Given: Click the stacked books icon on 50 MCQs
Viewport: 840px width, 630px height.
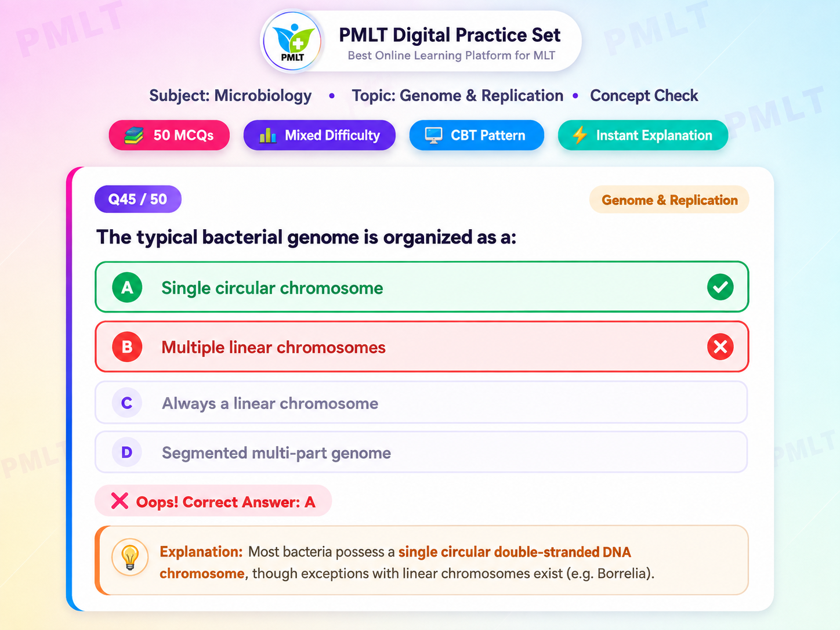Looking at the screenshot, I should pyautogui.click(x=134, y=135).
